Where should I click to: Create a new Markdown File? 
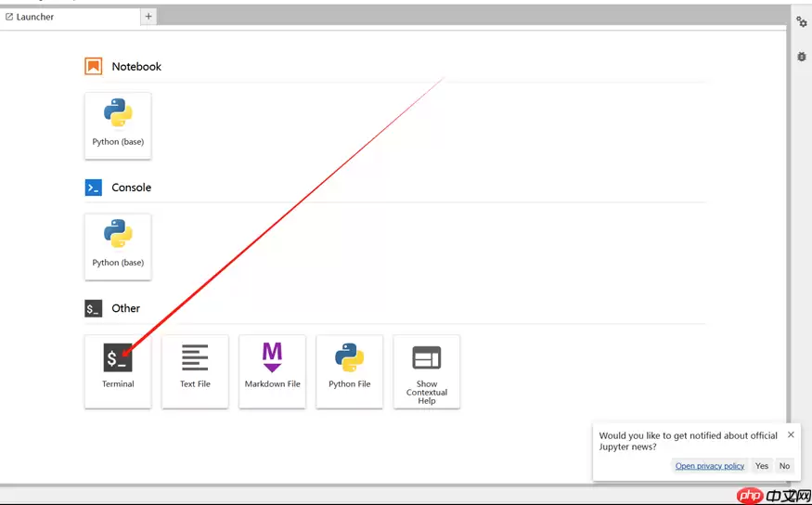coord(272,370)
